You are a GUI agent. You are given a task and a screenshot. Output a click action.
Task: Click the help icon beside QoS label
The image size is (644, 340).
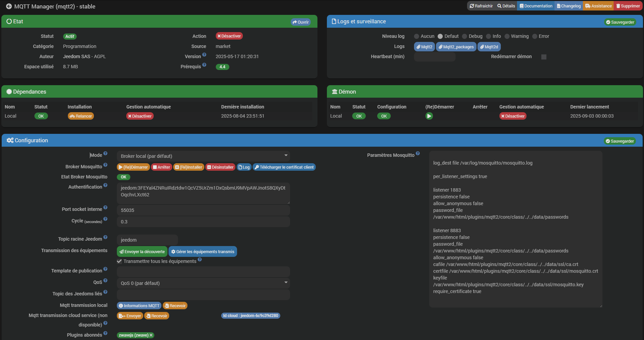click(x=105, y=281)
